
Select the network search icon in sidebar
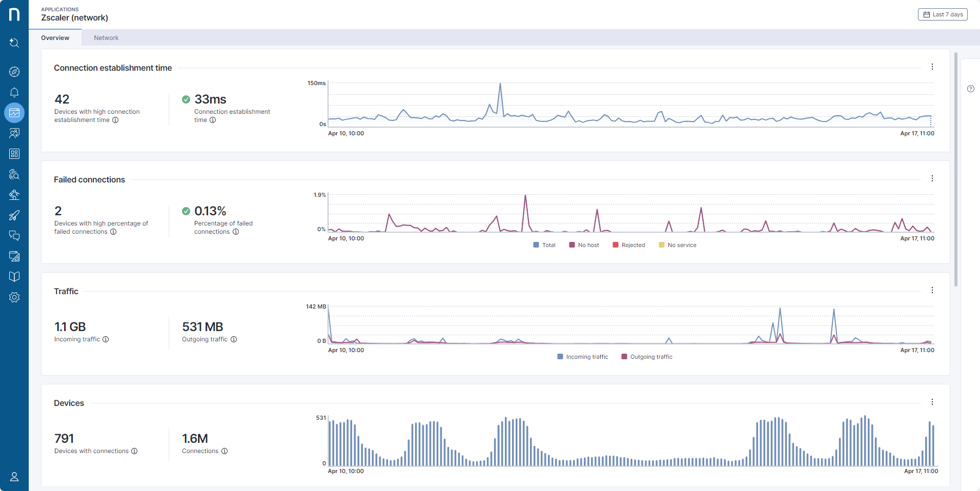[14, 174]
